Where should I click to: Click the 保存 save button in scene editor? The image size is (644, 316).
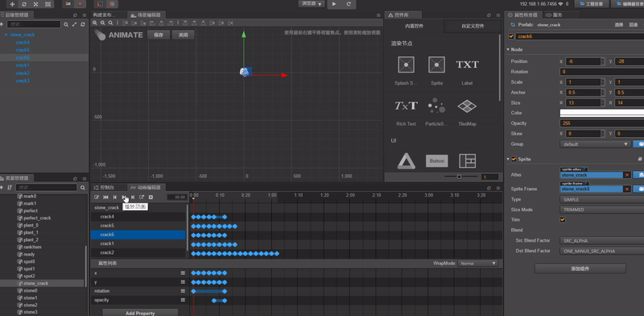point(159,35)
